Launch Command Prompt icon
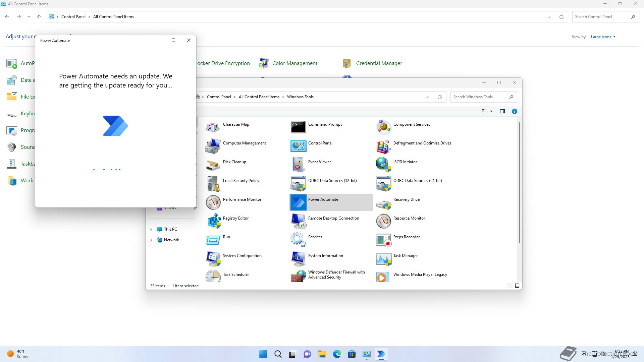Image resolution: width=644 pixels, height=362 pixels. (298, 127)
